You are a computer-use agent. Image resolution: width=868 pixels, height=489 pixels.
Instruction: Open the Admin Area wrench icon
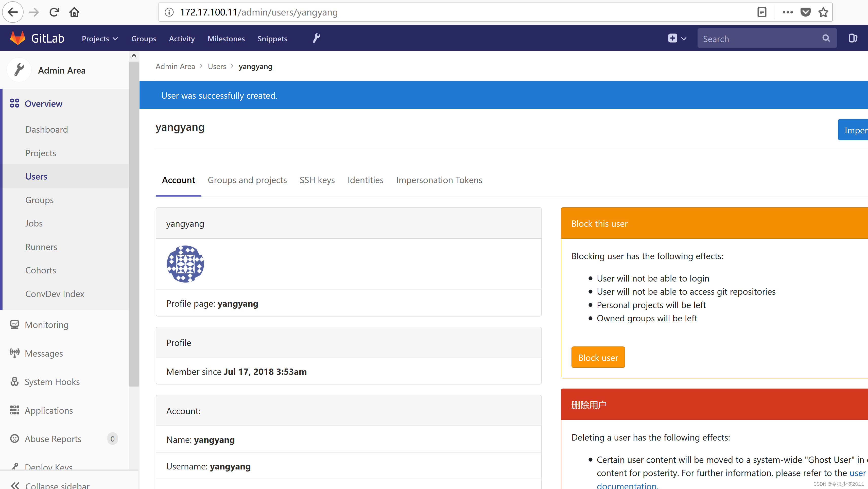tap(316, 38)
